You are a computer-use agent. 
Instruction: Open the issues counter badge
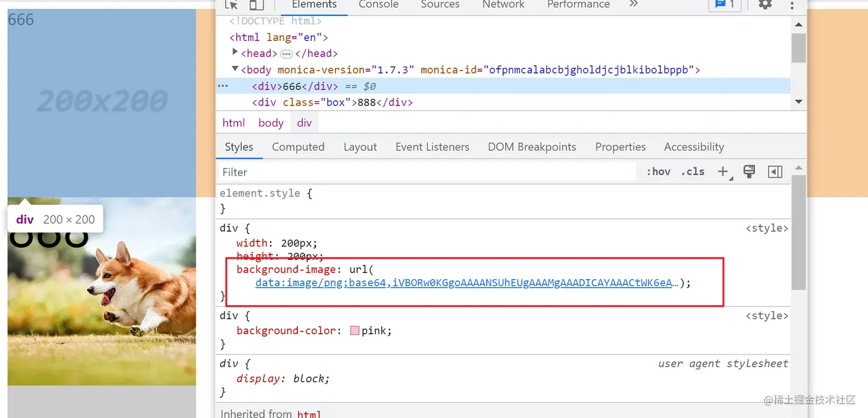(x=726, y=5)
